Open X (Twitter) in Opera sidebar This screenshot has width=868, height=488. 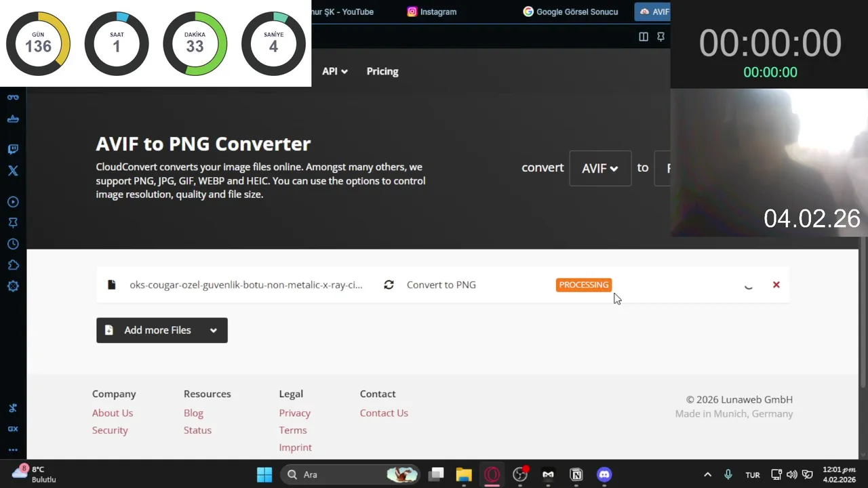pyautogui.click(x=13, y=171)
